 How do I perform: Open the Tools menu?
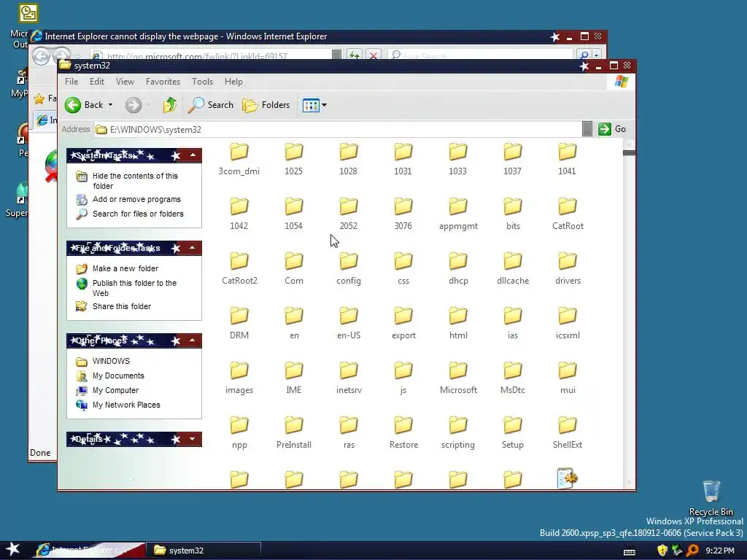pyautogui.click(x=203, y=82)
